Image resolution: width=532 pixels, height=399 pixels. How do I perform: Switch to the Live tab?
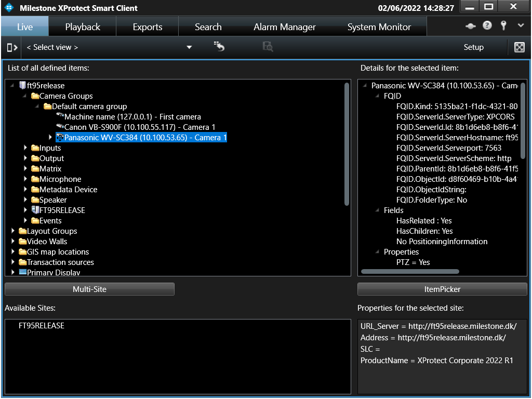point(25,26)
